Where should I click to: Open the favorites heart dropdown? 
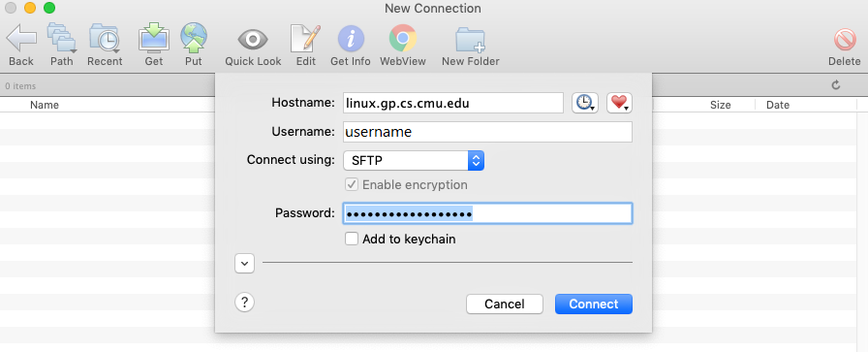point(619,103)
